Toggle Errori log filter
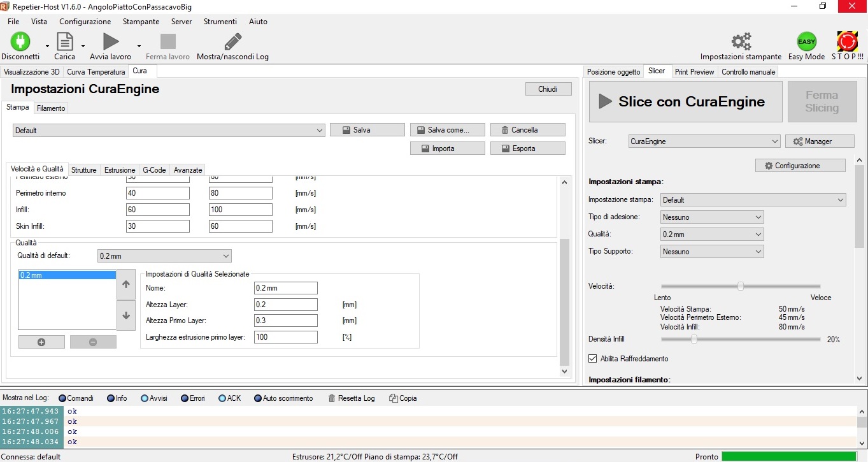The image size is (868, 462). coord(185,398)
